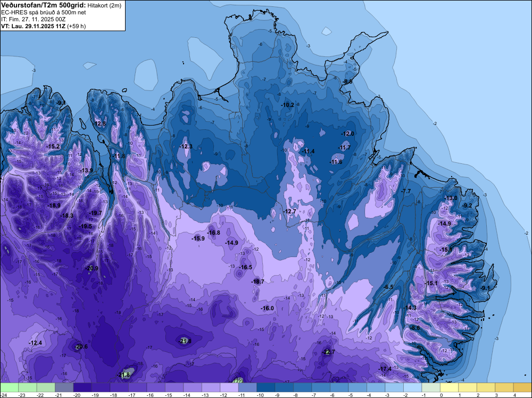Click the -18.9 temperature label
The height and width of the screenshot is (398, 532).
pyautogui.click(x=54, y=205)
